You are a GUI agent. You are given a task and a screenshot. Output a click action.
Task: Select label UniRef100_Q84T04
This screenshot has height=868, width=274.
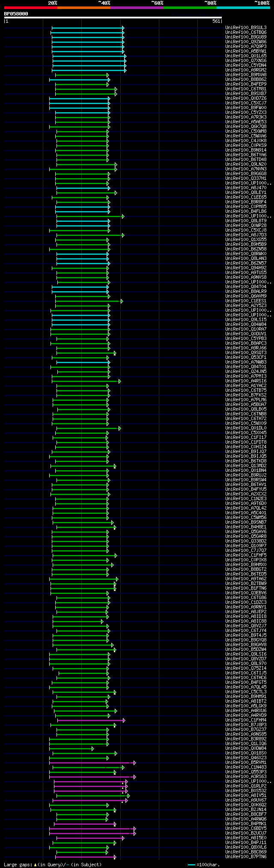(246, 286)
